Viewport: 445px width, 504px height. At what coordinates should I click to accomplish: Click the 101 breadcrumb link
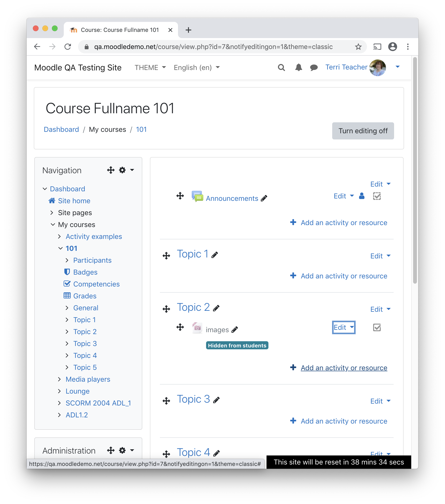(141, 129)
